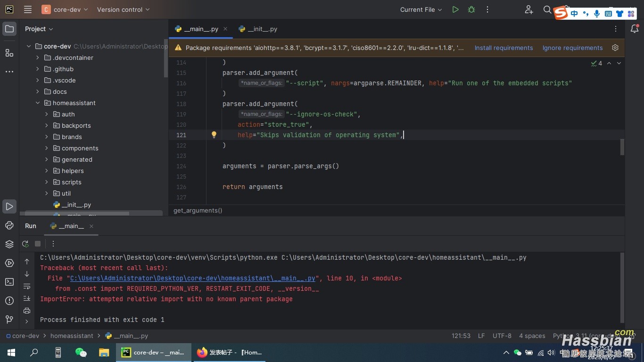Toggle scroll to end of console output
The image size is (644, 362).
pos(27,298)
